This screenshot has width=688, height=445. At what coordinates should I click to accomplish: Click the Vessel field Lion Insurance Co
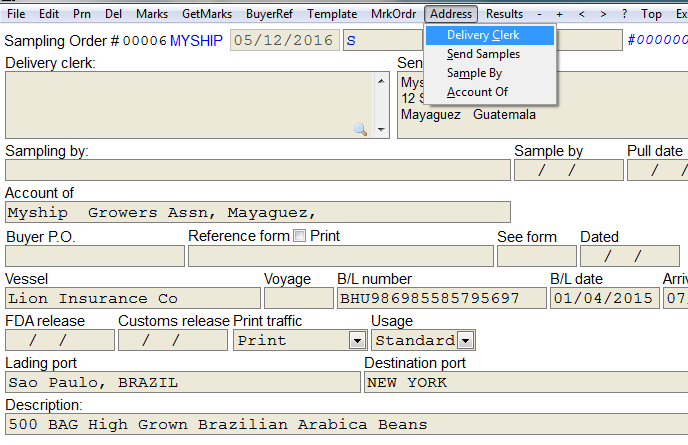(x=133, y=298)
